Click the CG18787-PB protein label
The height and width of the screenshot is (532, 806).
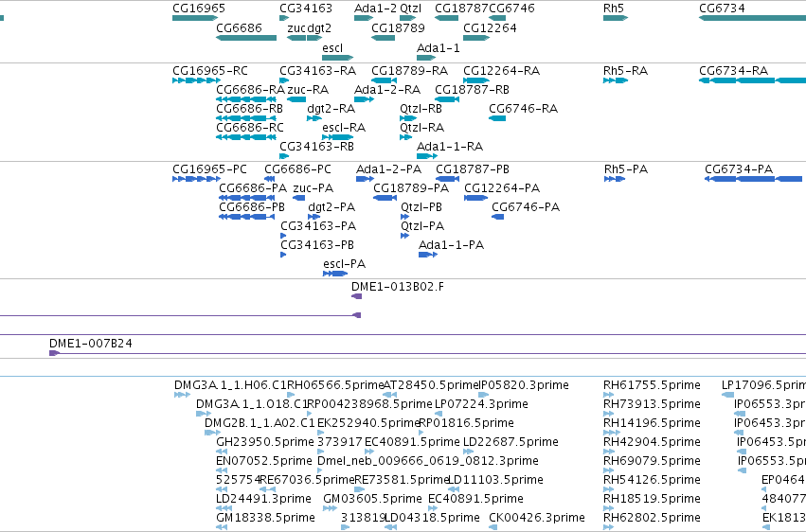pos(473,168)
